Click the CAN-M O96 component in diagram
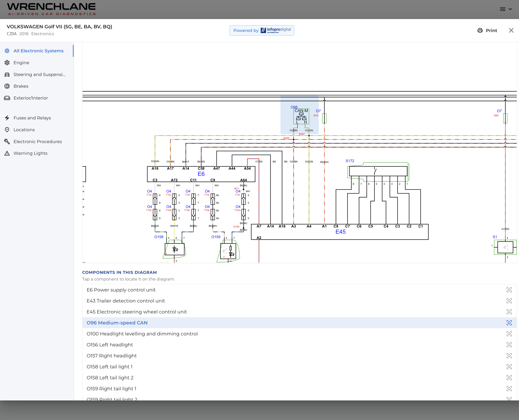This screenshot has height=420, width=519. tap(301, 116)
